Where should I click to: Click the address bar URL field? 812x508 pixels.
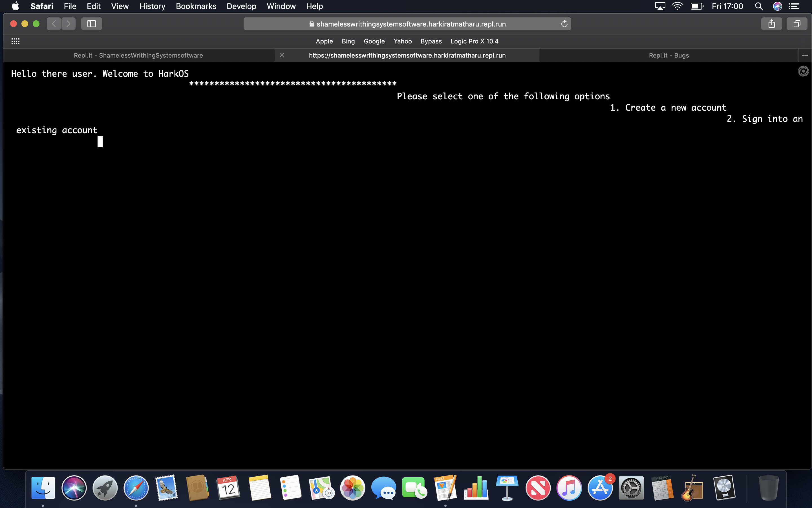tap(407, 24)
